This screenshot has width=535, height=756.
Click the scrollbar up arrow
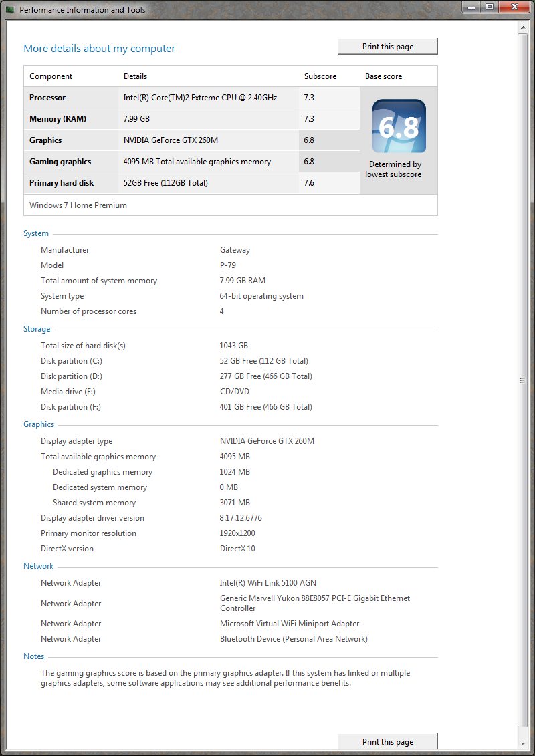click(x=522, y=29)
